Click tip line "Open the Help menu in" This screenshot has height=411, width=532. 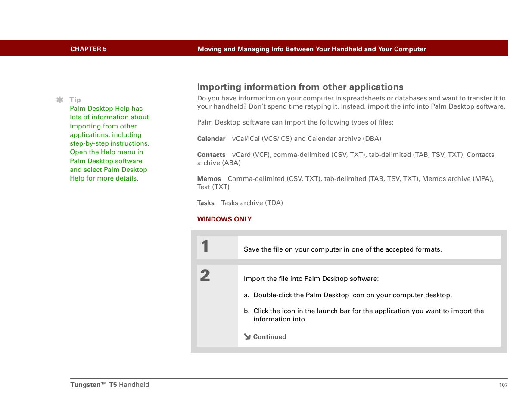(106, 152)
